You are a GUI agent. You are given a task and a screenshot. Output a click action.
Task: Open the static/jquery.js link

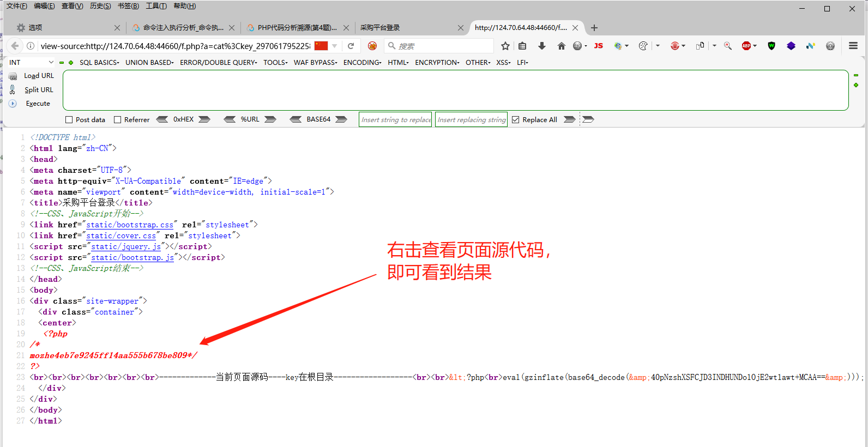pos(126,246)
